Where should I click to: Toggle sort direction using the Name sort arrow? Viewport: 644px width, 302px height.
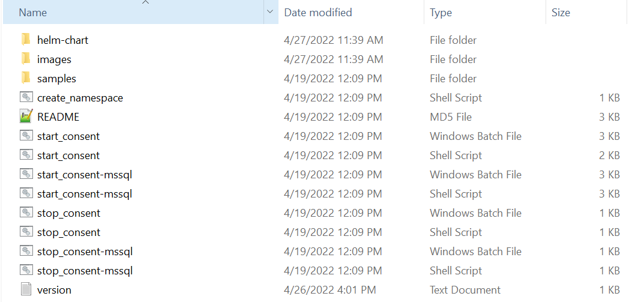pyautogui.click(x=145, y=2)
